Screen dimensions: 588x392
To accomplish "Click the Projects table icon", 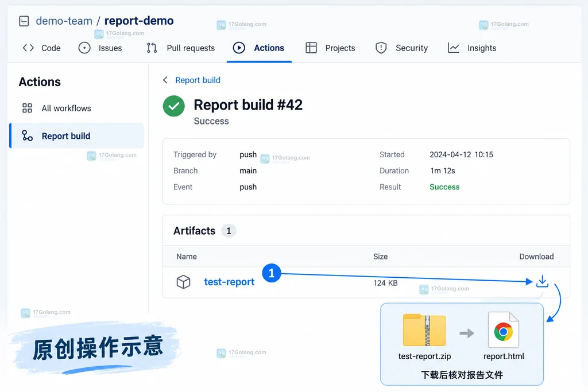I will [x=311, y=48].
